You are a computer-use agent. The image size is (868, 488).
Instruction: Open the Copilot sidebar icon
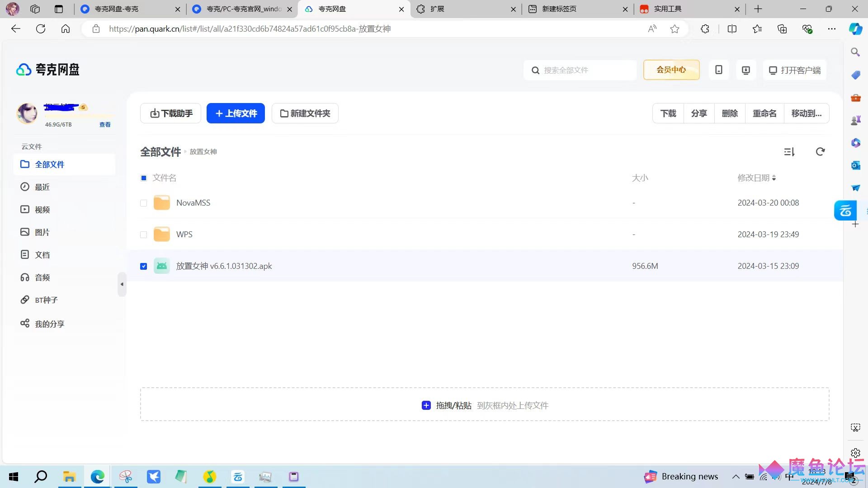[855, 29]
